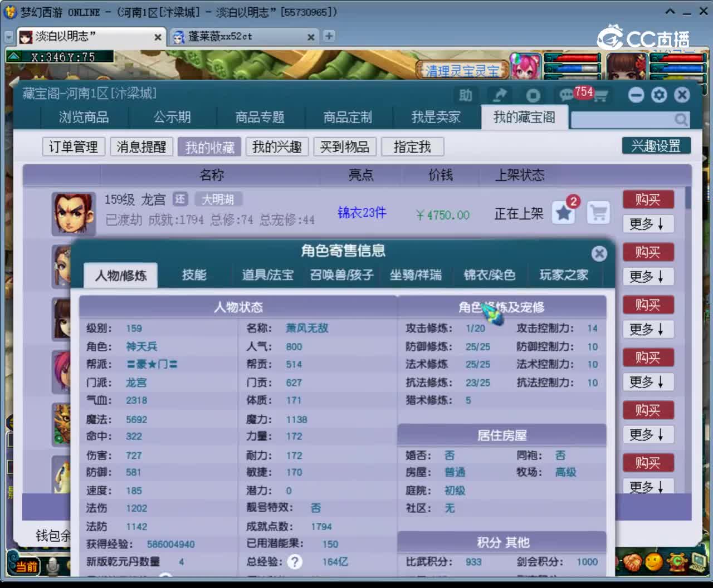Click 购买 for the 龙宫 ¥4750 listing
Viewport: 713px width, 588px height.
coord(648,199)
